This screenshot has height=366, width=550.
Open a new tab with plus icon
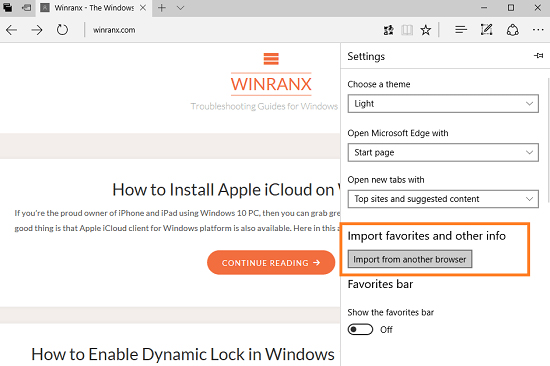pyautogui.click(x=162, y=8)
